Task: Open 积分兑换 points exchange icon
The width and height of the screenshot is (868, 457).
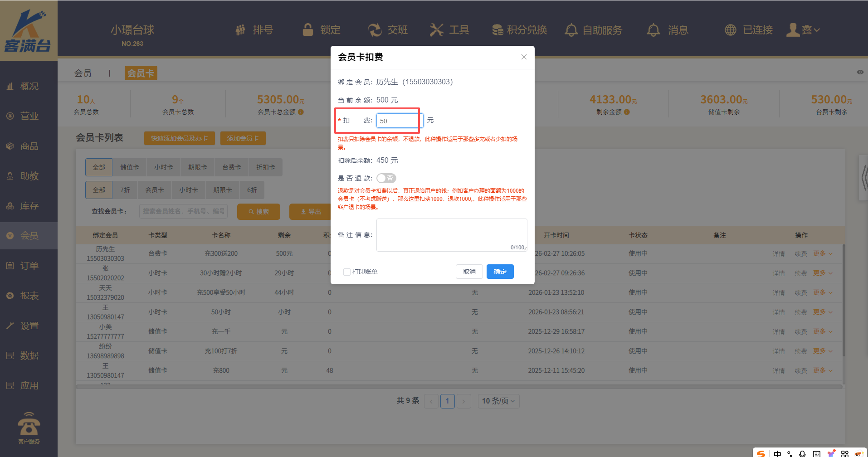Action: tap(497, 30)
